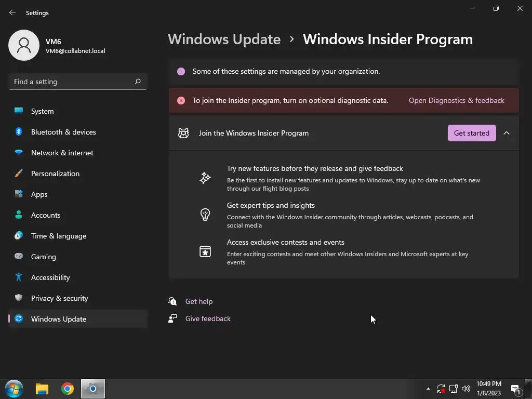This screenshot has width=532, height=399.
Task: Select Windows Update in sidebar
Action: [x=78, y=318]
